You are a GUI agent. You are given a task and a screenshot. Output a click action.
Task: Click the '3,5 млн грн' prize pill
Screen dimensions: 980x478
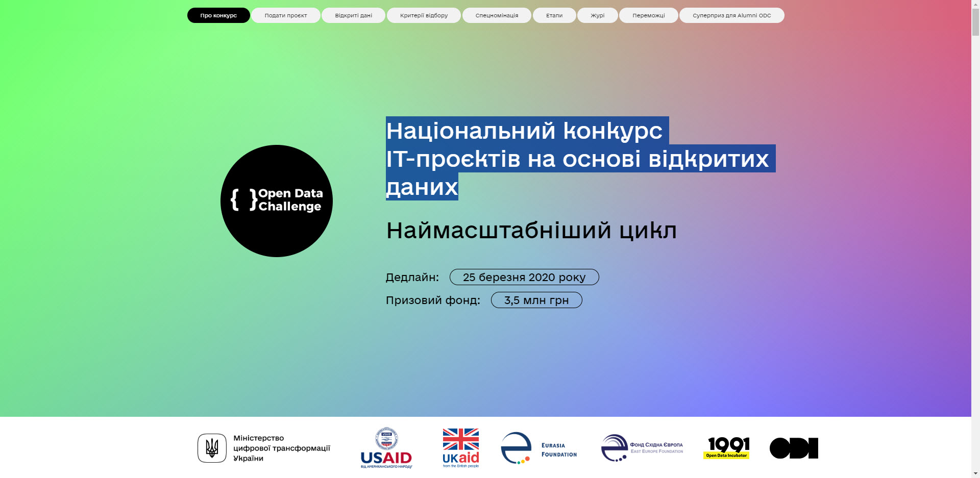click(536, 300)
